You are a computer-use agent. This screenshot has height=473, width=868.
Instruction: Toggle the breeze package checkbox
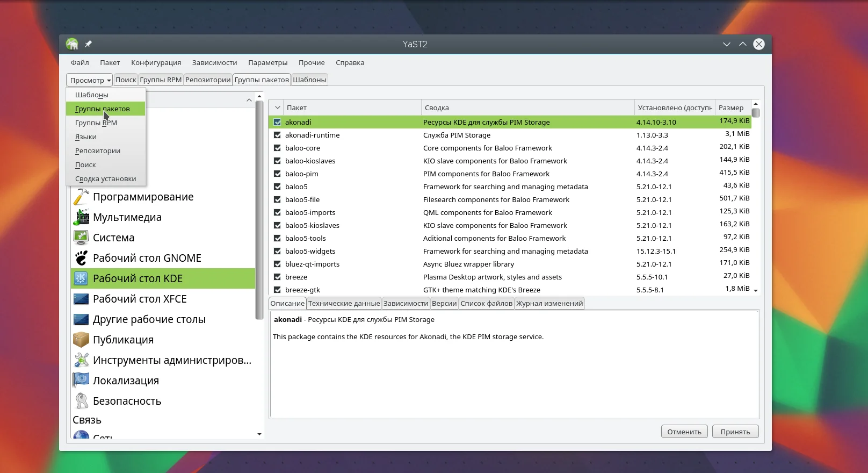277,277
